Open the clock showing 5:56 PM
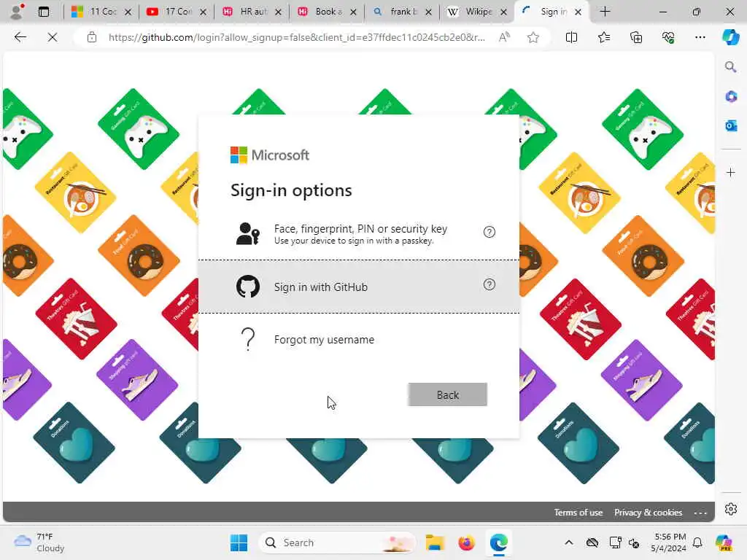Screen dimensions: 747x560 (x=668, y=542)
